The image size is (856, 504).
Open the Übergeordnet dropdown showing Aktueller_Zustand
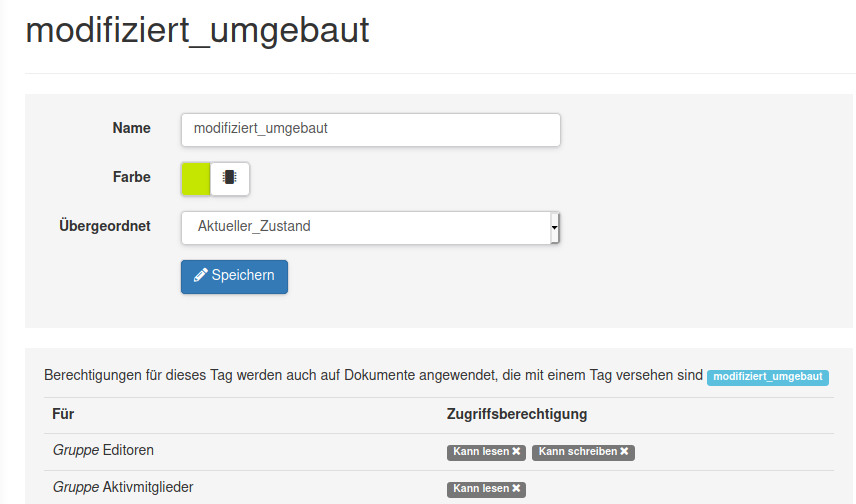tap(370, 227)
